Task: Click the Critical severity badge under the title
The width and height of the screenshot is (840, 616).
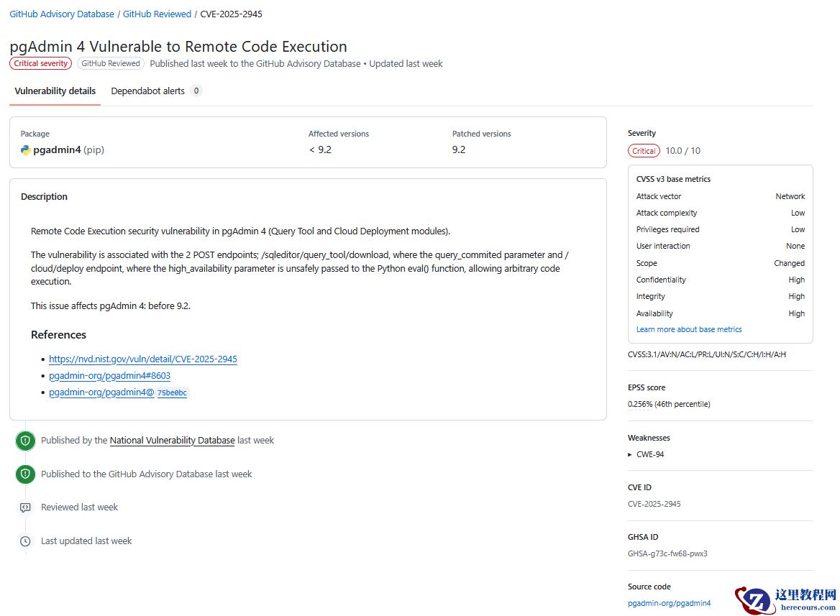Action: coord(41,63)
